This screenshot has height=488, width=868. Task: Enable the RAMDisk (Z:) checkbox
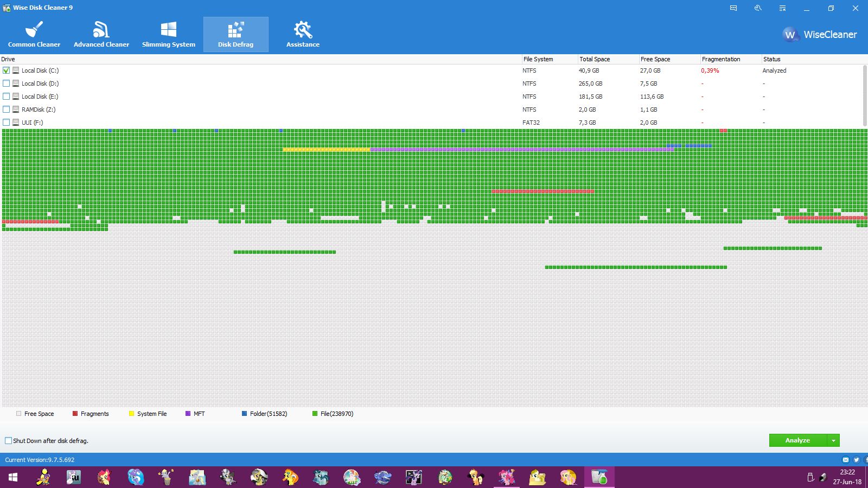click(x=7, y=110)
